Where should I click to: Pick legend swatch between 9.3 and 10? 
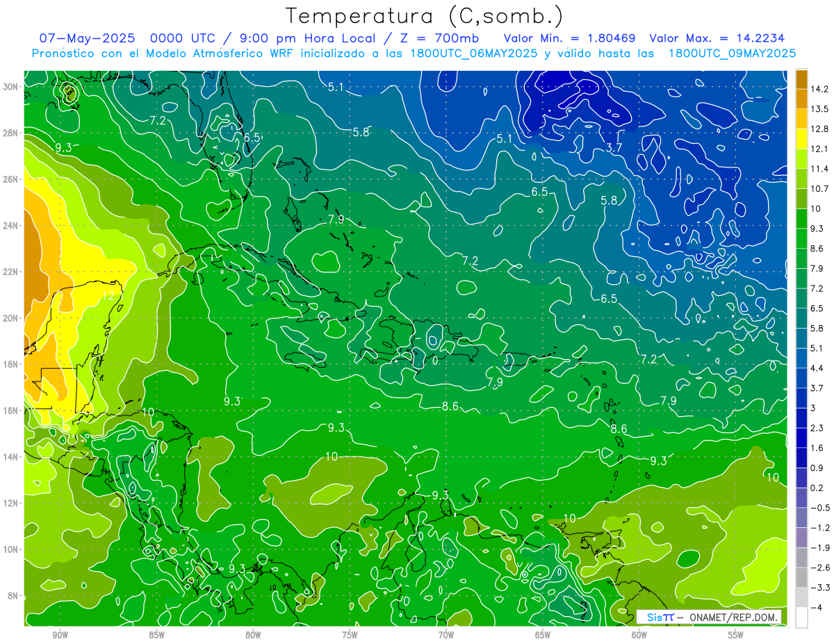click(x=801, y=218)
